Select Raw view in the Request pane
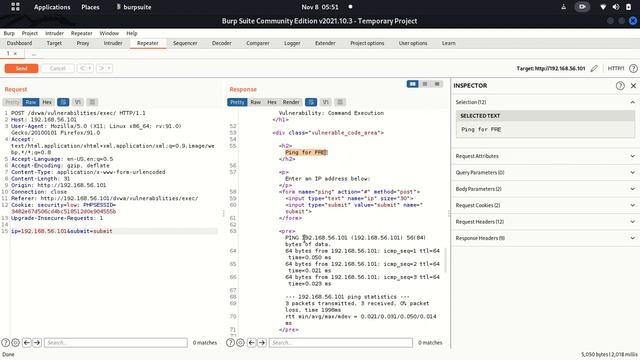 [31, 102]
